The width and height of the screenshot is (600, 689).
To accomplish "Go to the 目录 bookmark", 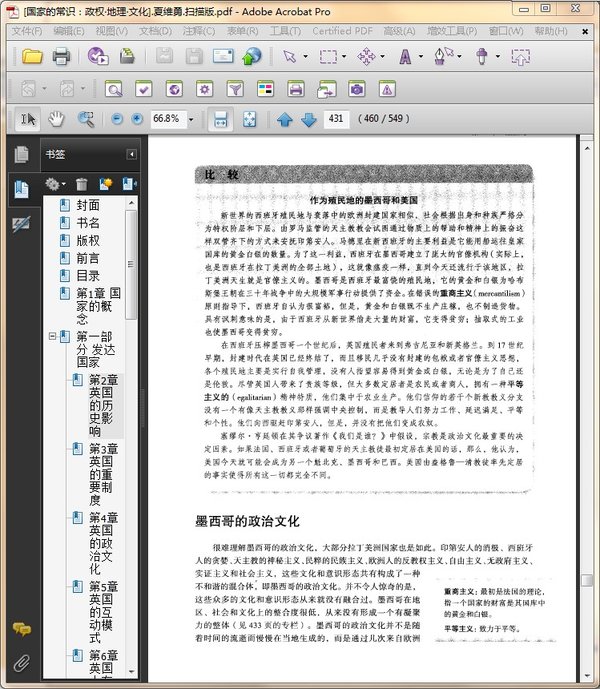I will tap(88, 276).
